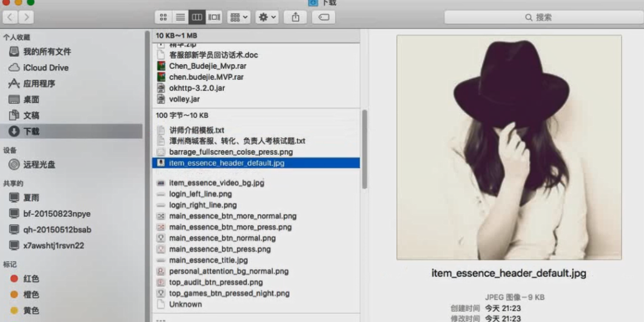
Task: Open 应用程序 folder in sidebar
Action: pyautogui.click(x=39, y=84)
